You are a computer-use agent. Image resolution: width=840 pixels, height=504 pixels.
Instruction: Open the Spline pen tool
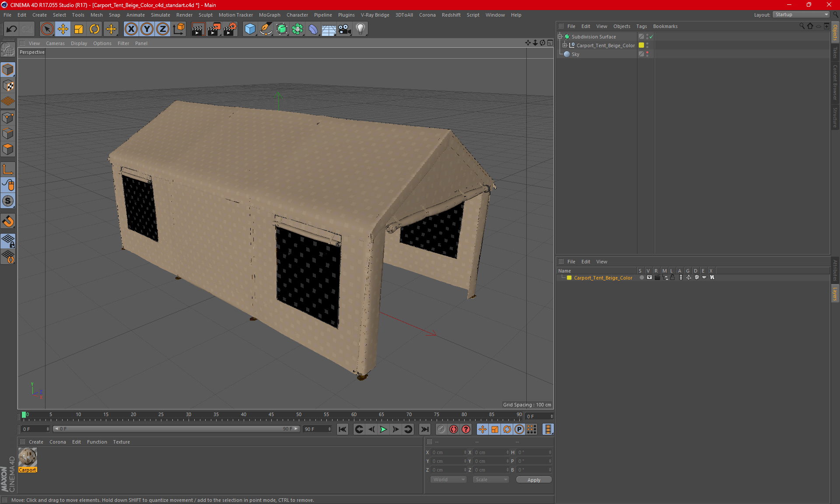266,29
